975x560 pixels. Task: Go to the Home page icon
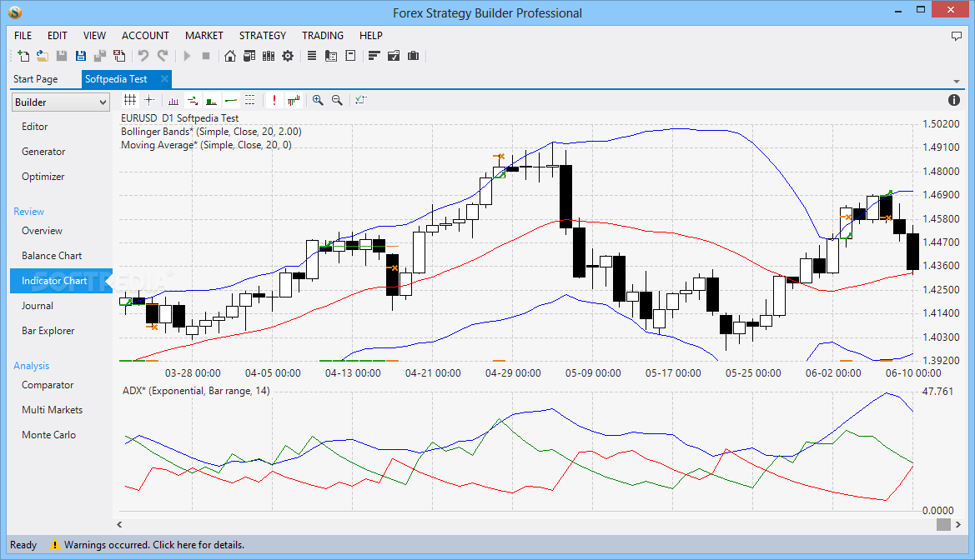coord(230,56)
